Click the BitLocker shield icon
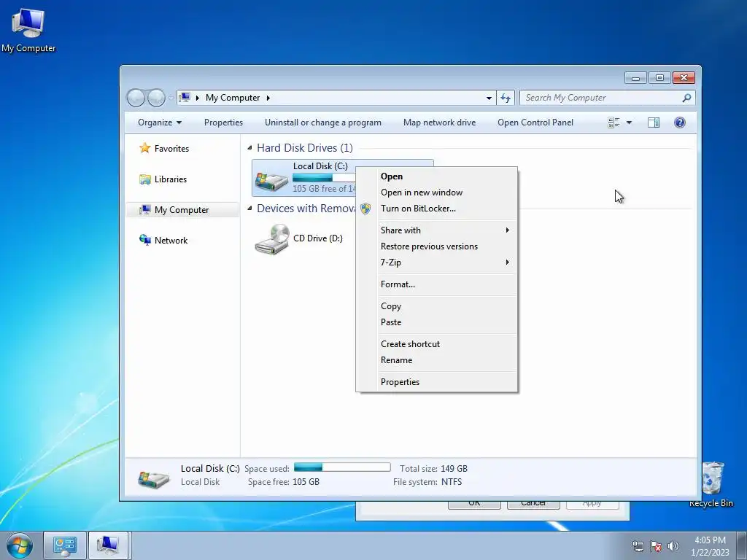The width and height of the screenshot is (747, 560). [365, 208]
